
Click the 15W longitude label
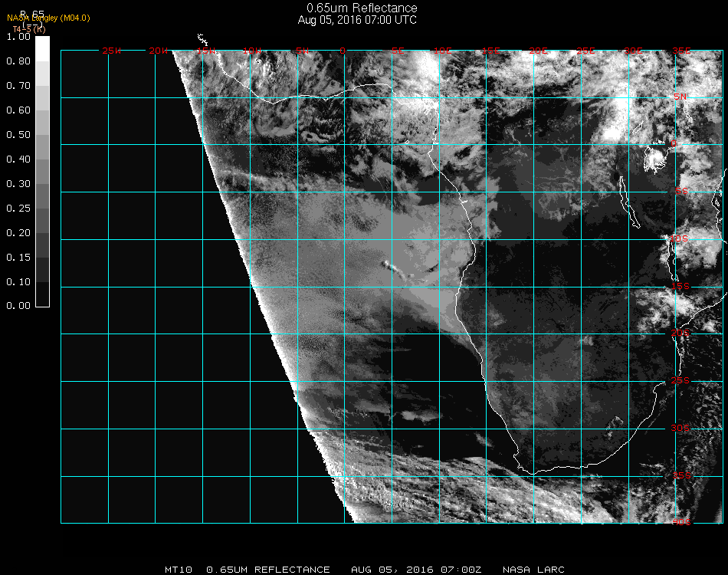tap(205, 51)
